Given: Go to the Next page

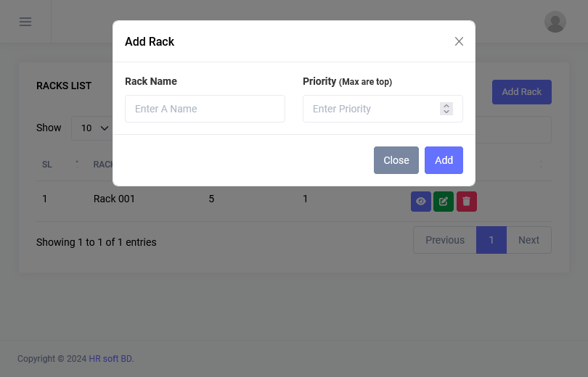Looking at the screenshot, I should 528,240.
